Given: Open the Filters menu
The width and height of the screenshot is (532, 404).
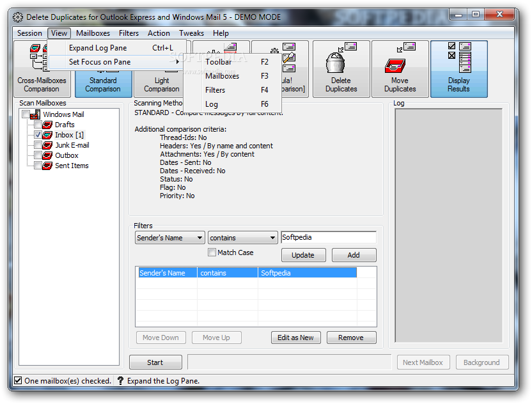Looking at the screenshot, I should pyautogui.click(x=129, y=33).
